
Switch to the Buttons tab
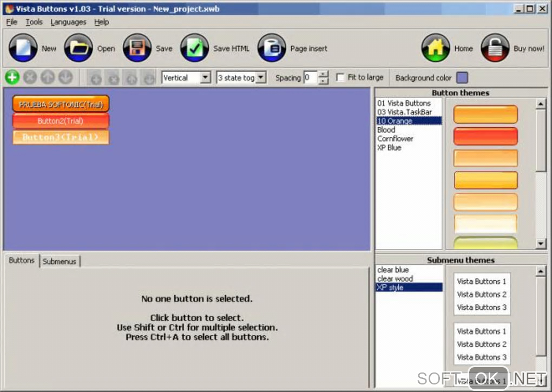22,260
